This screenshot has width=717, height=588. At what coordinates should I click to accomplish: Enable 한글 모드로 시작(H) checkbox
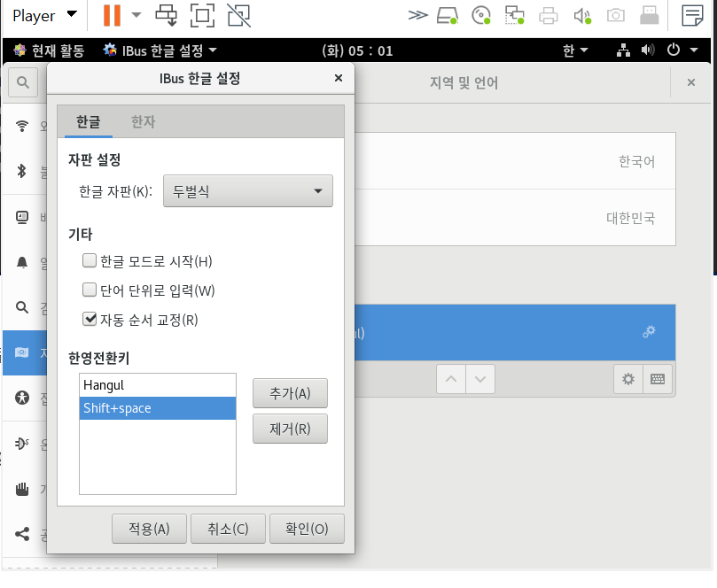pyautogui.click(x=90, y=261)
